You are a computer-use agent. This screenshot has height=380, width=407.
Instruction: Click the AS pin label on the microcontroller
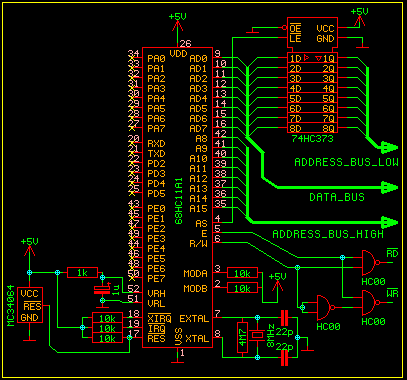(201, 224)
